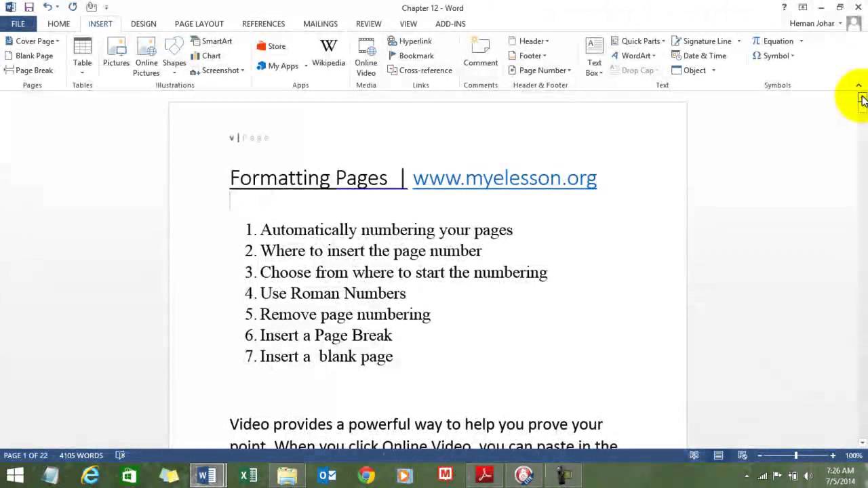
Task: Switch to the HOME tab
Action: [x=58, y=24]
